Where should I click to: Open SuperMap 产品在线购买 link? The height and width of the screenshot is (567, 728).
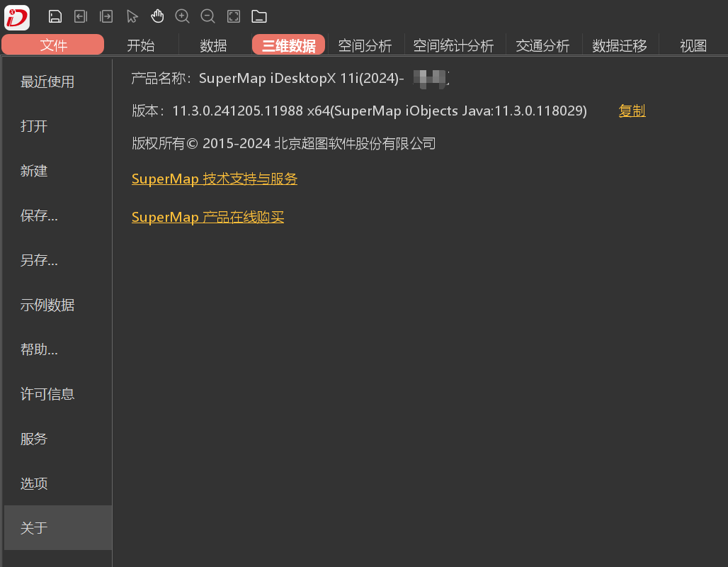pos(207,218)
